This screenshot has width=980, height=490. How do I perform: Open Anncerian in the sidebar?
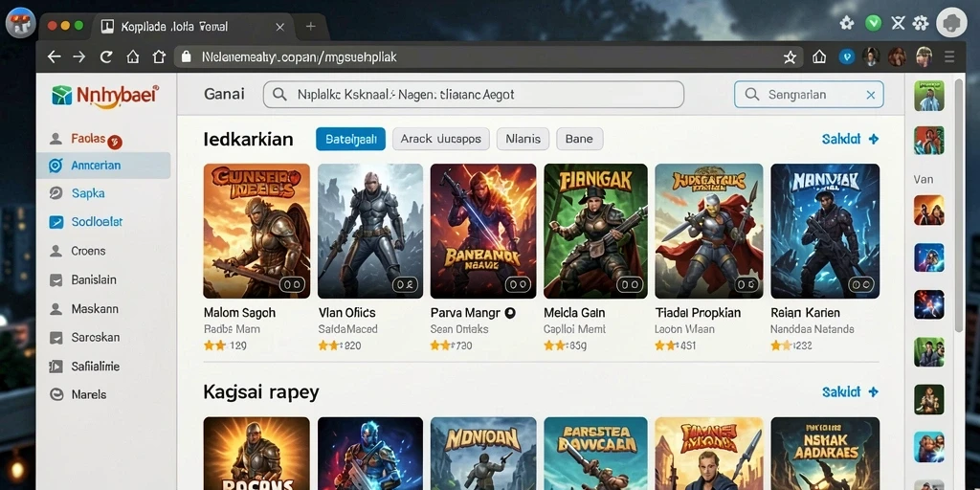(x=103, y=166)
